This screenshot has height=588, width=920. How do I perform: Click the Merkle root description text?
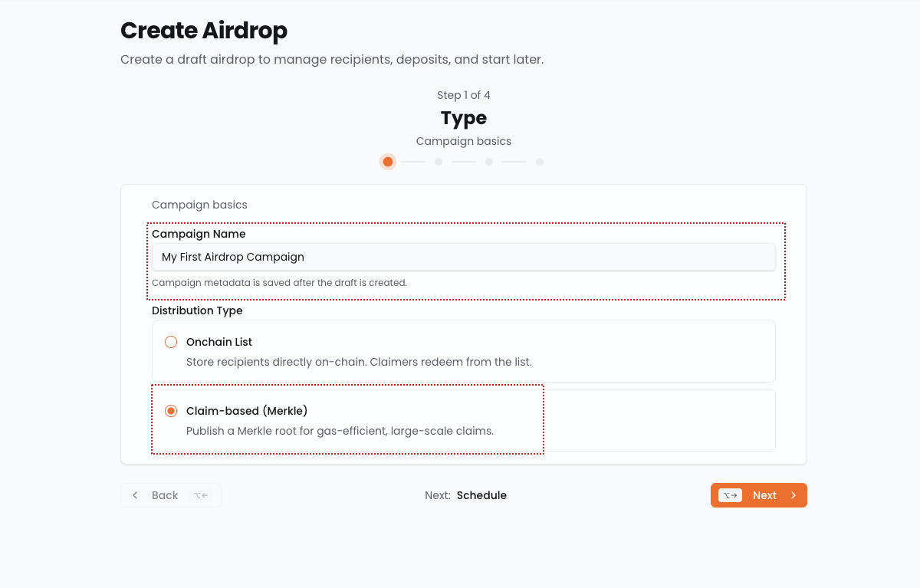click(x=340, y=431)
